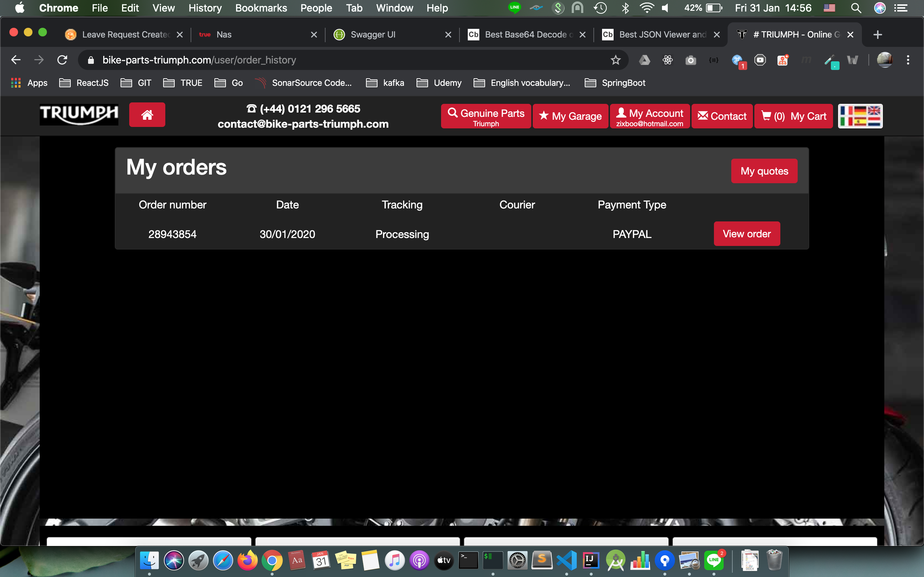Click the React DevTools extension icon
Screen dimensions: 924x577
pos(667,60)
